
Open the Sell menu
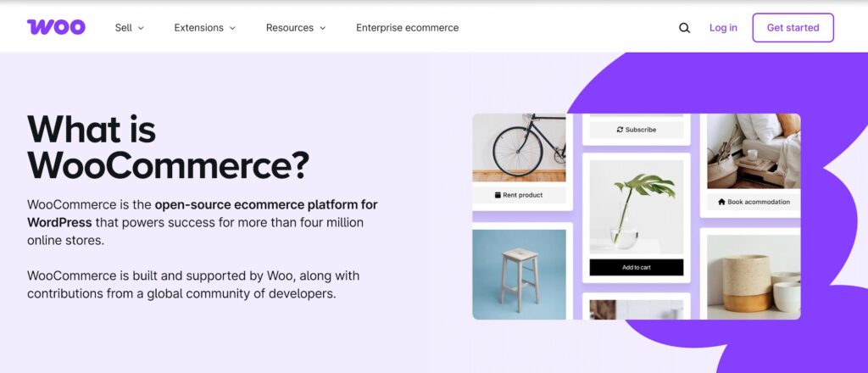(x=130, y=28)
